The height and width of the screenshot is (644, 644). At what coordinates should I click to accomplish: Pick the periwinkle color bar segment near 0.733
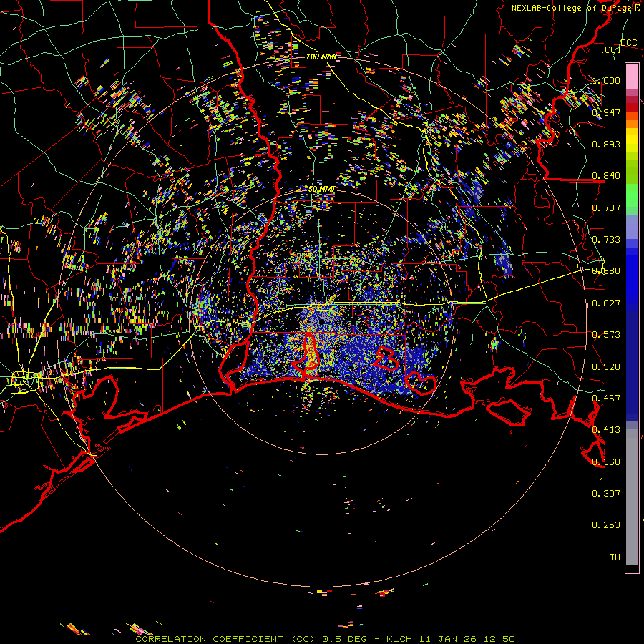click(x=632, y=227)
